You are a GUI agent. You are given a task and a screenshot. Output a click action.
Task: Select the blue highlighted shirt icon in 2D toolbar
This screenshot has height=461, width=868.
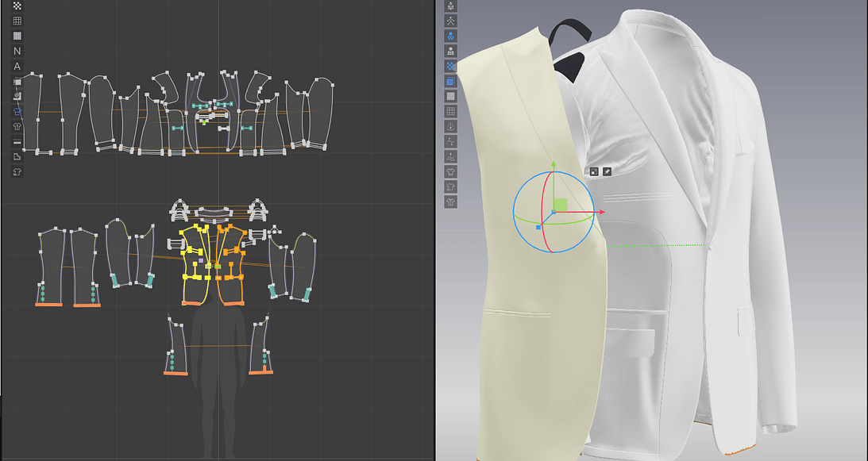point(16,109)
